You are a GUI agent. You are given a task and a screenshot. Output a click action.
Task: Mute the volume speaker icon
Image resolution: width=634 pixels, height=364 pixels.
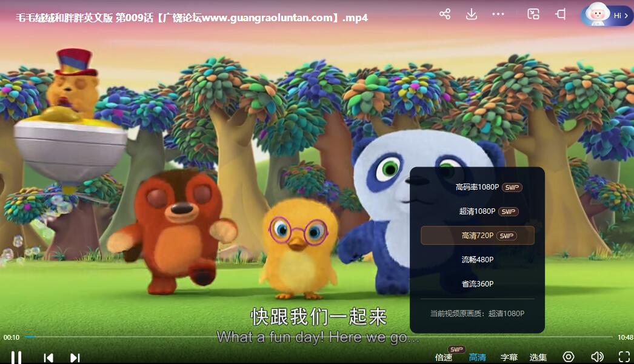point(597,357)
